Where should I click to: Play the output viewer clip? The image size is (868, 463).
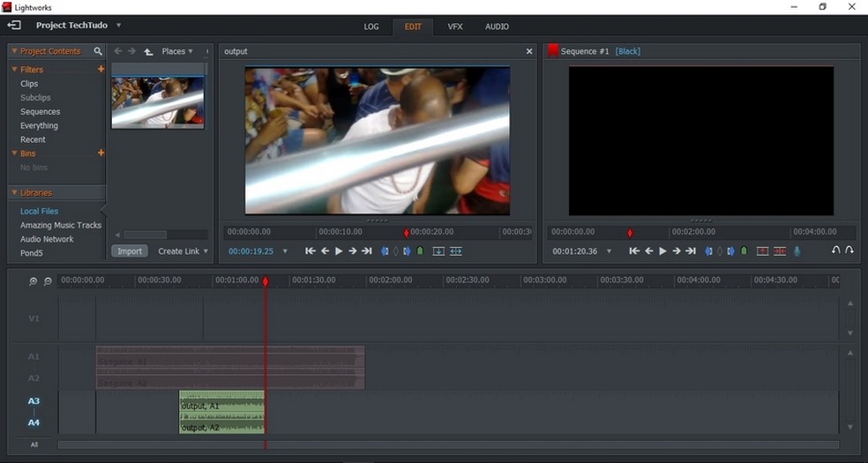(x=339, y=251)
